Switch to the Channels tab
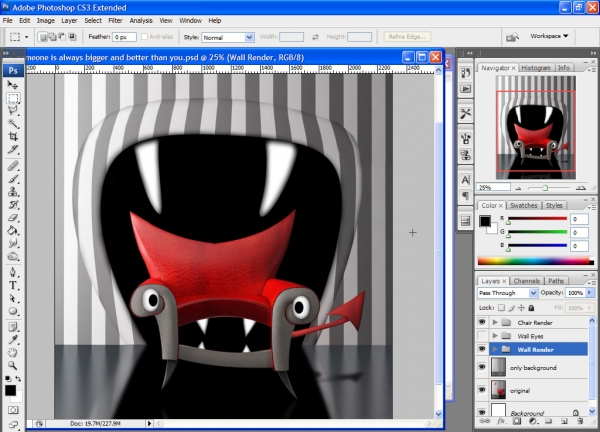Image resolution: width=600 pixels, height=432 pixels. [527, 281]
